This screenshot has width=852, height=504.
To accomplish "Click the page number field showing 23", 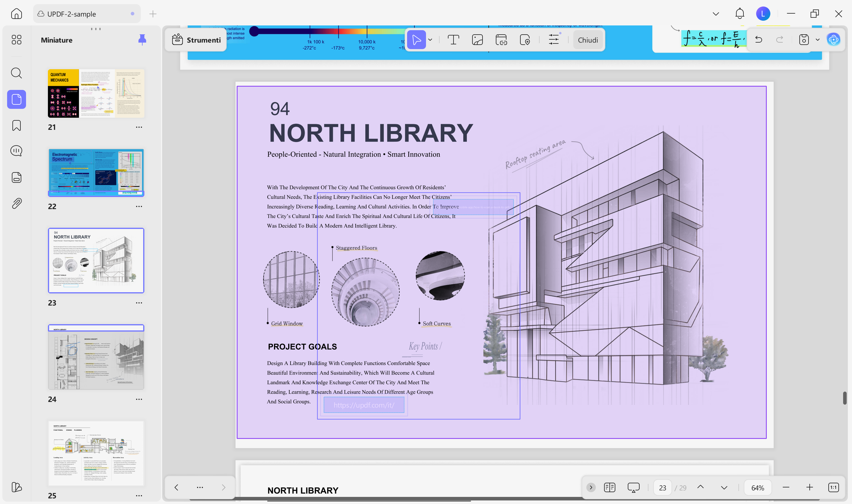I will pos(662,488).
